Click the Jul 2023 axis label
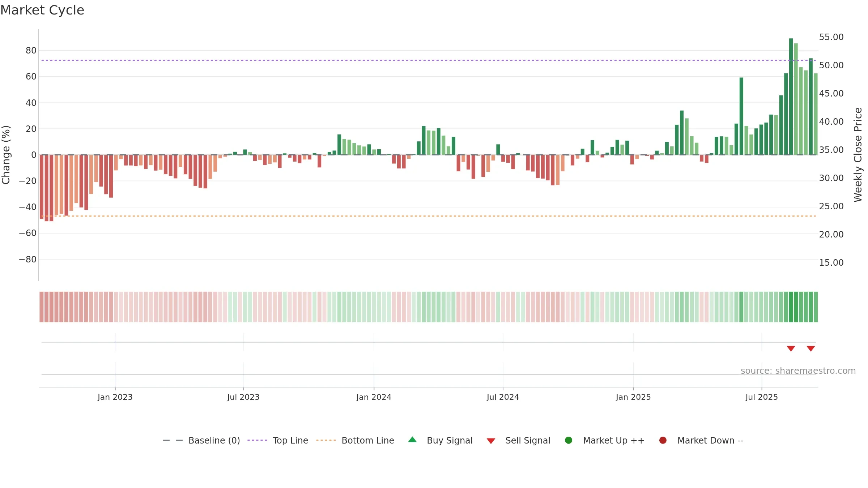The width and height of the screenshot is (868, 488). pyautogui.click(x=243, y=397)
